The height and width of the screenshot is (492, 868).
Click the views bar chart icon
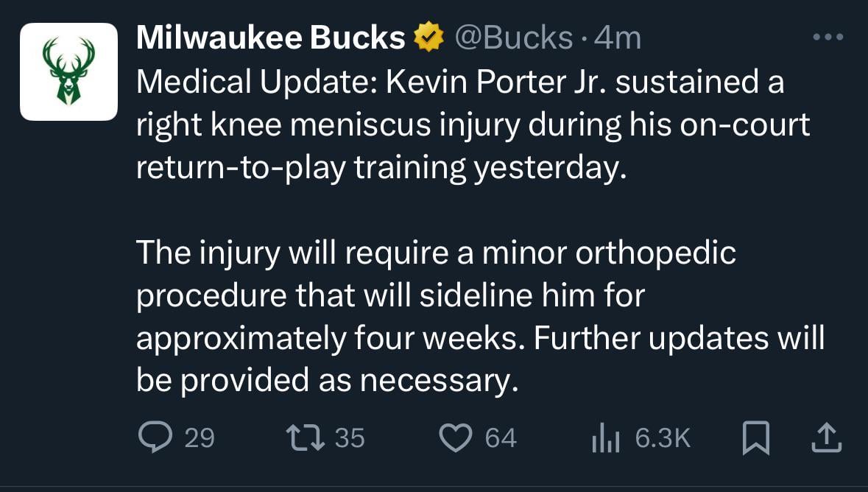coord(607,439)
